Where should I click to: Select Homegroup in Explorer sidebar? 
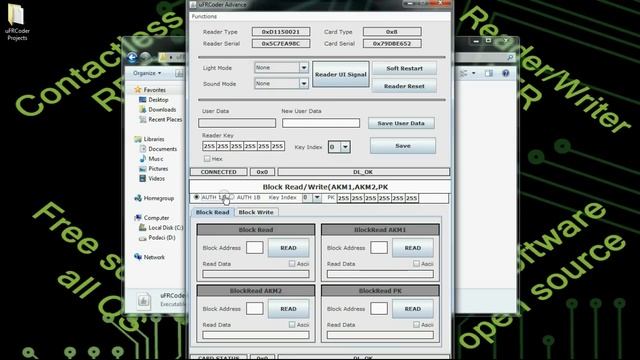(x=154, y=198)
